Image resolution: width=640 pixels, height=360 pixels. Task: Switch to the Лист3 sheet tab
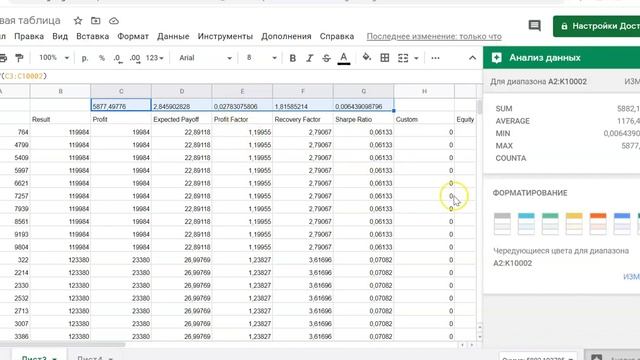click(x=34, y=358)
